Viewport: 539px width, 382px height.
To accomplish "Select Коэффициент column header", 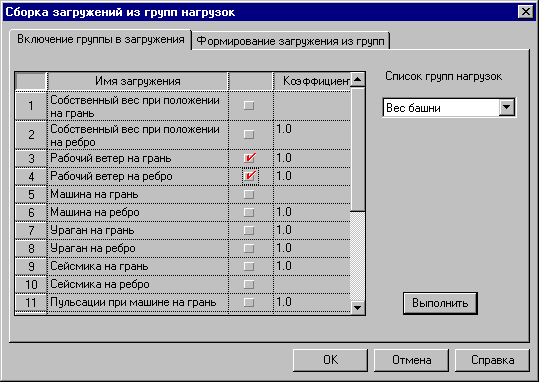I will click(312, 81).
